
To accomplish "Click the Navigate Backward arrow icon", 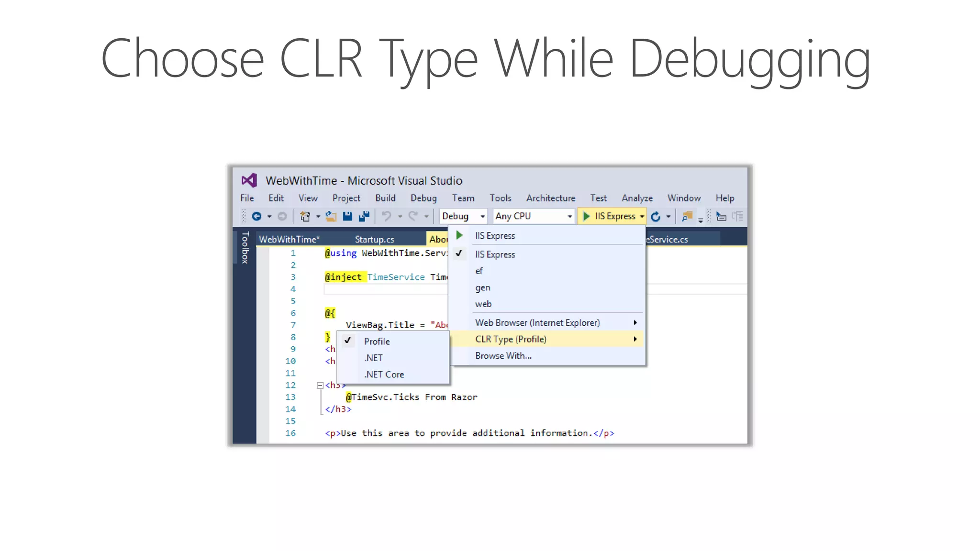I will (256, 217).
